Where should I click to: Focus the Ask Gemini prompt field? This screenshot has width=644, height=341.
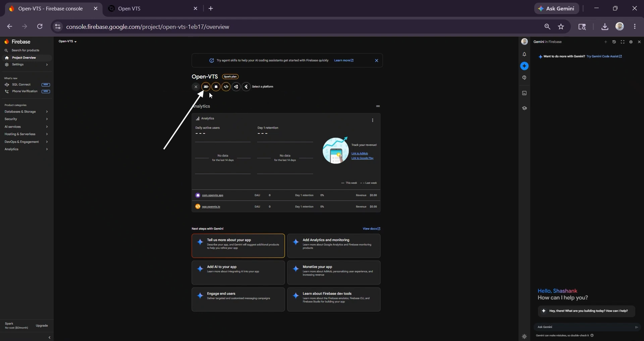click(584, 327)
